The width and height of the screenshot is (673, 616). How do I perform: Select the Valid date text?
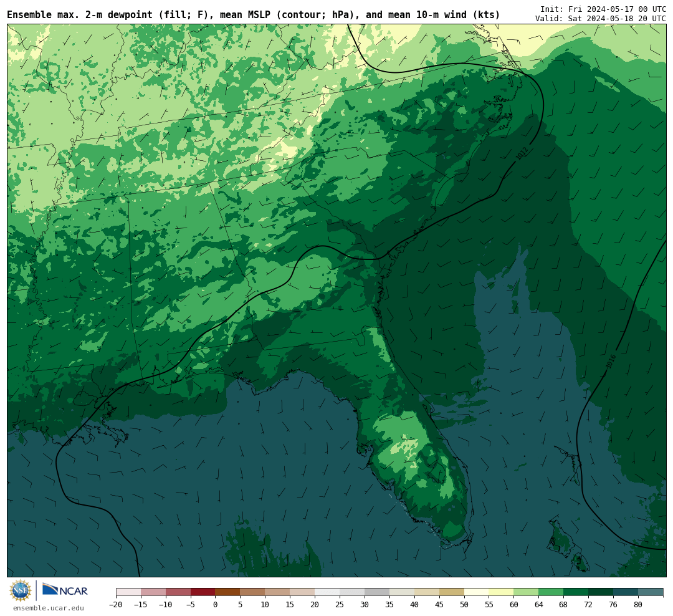click(x=601, y=19)
